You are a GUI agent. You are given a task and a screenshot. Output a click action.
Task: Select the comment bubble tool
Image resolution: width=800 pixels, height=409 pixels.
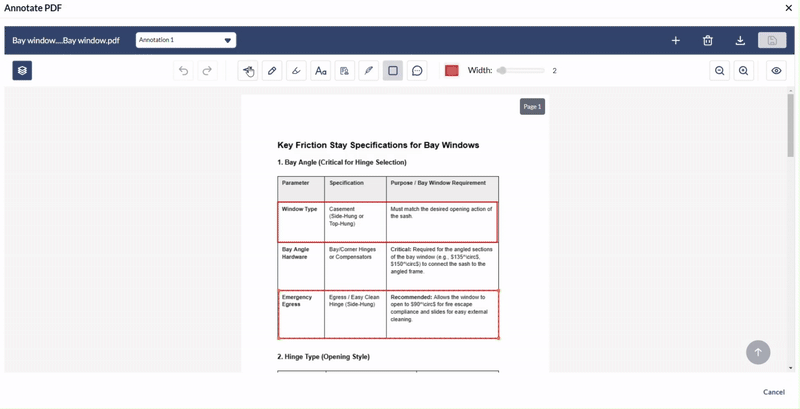coord(417,71)
